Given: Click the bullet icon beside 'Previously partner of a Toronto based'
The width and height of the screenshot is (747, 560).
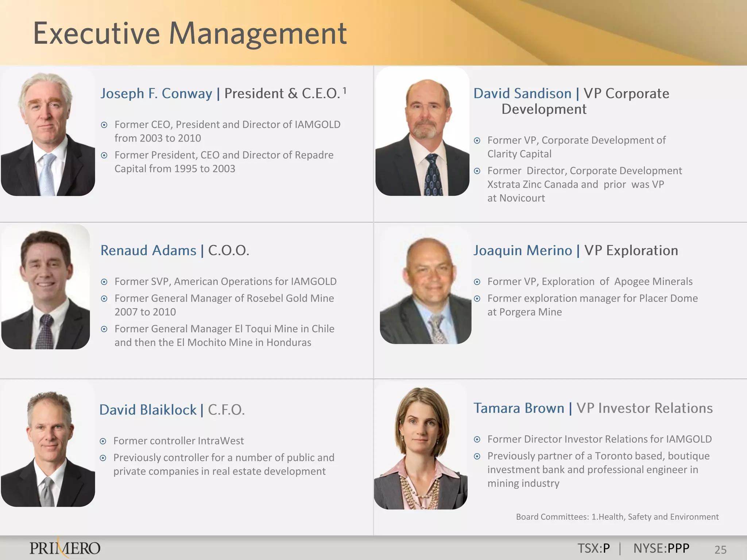Looking at the screenshot, I should 477,456.
